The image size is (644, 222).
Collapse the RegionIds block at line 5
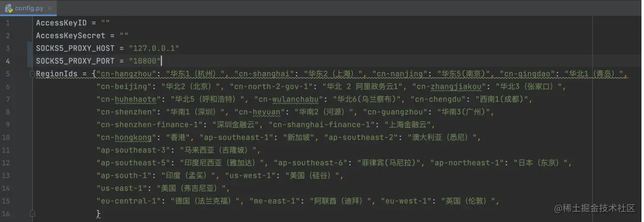coord(32,74)
